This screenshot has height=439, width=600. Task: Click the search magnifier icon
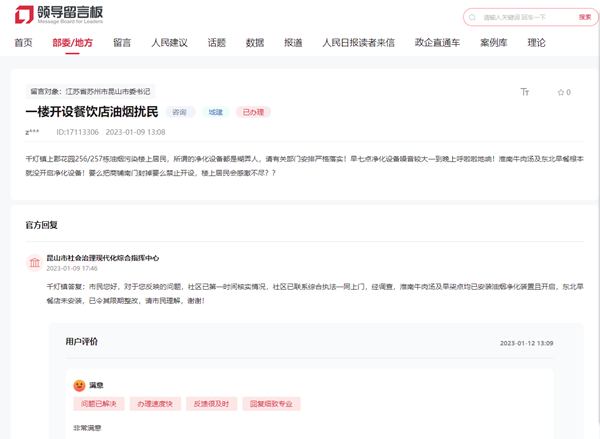472,17
